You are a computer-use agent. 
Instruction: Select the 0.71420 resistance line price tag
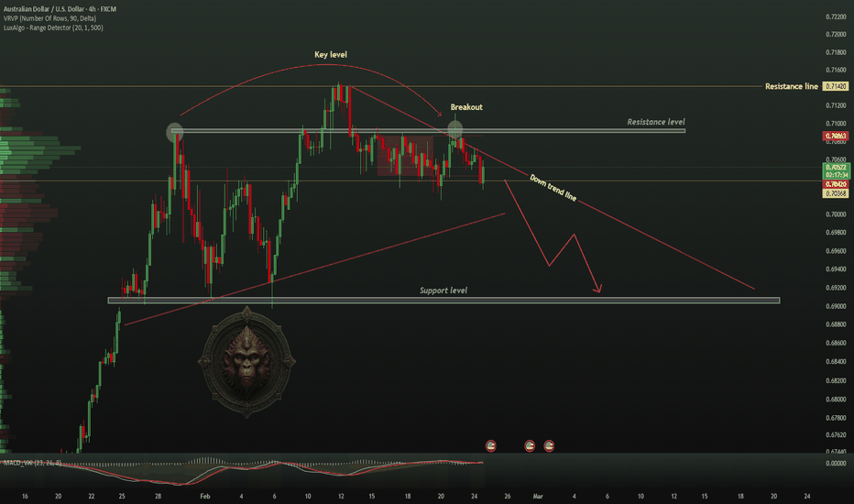pyautogui.click(x=835, y=86)
